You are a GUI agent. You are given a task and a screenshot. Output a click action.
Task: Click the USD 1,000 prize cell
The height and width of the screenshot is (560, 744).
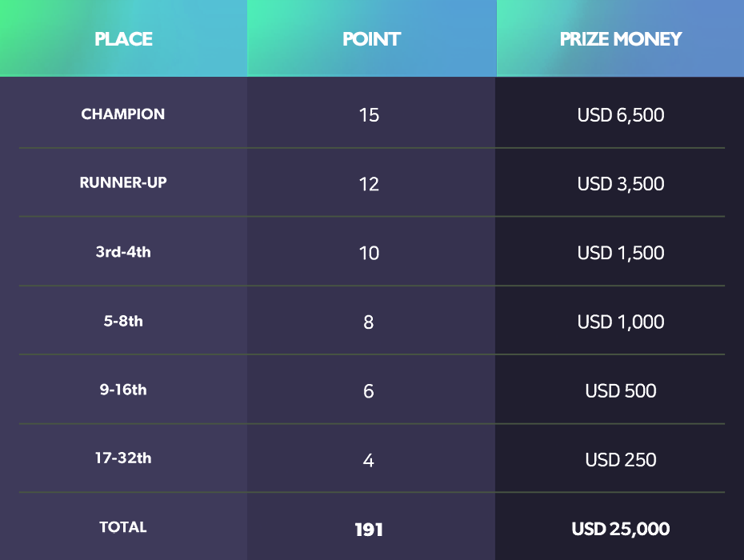pos(621,322)
